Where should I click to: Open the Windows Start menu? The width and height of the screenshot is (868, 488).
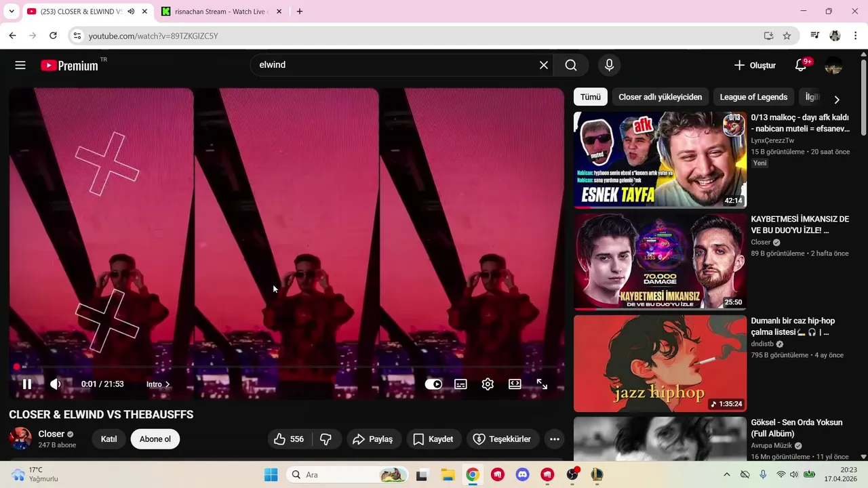tap(271, 474)
